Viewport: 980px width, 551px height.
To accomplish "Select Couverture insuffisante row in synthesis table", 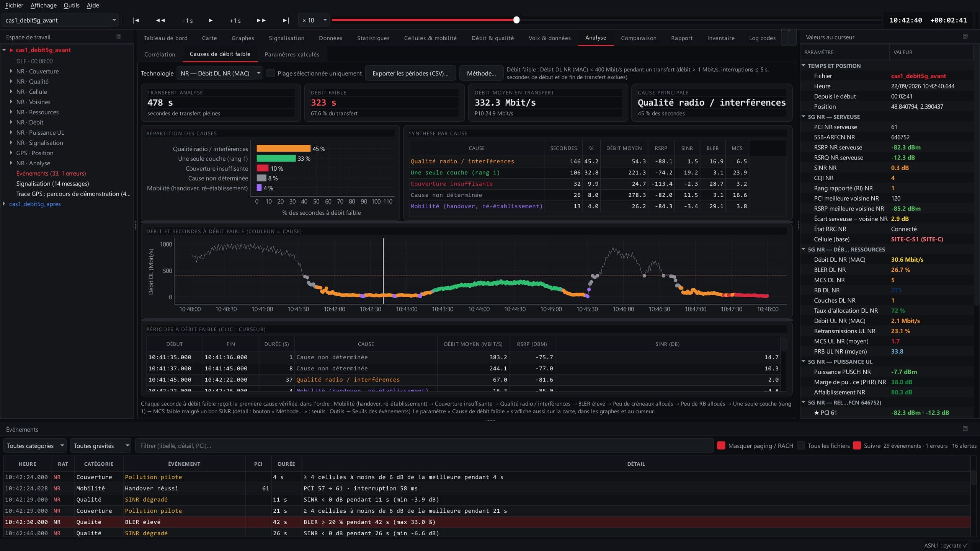I will coord(579,184).
